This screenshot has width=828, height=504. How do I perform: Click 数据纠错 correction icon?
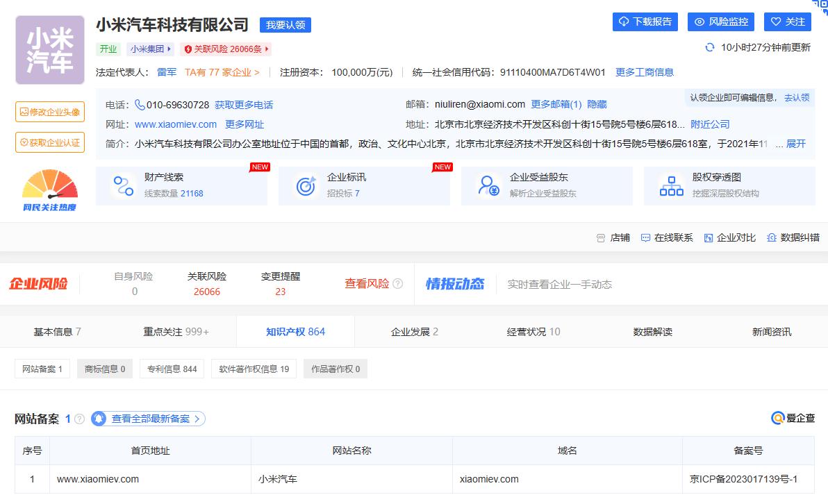pos(772,237)
